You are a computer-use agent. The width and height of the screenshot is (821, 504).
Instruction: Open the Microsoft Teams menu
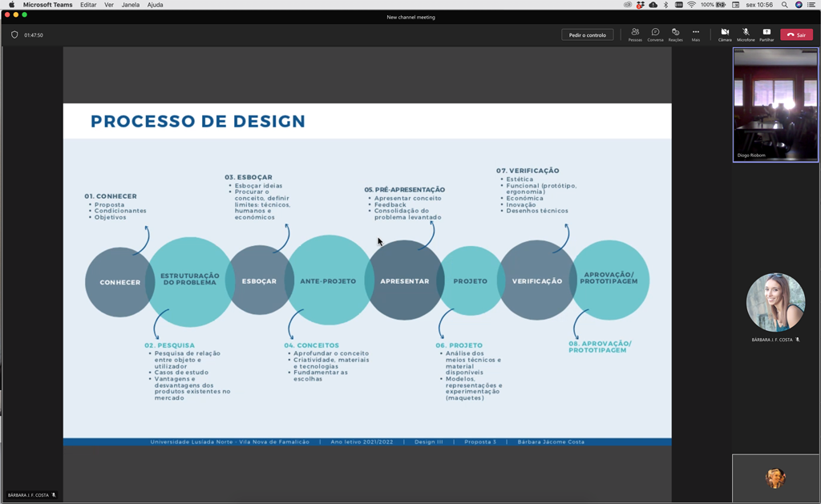click(x=47, y=5)
